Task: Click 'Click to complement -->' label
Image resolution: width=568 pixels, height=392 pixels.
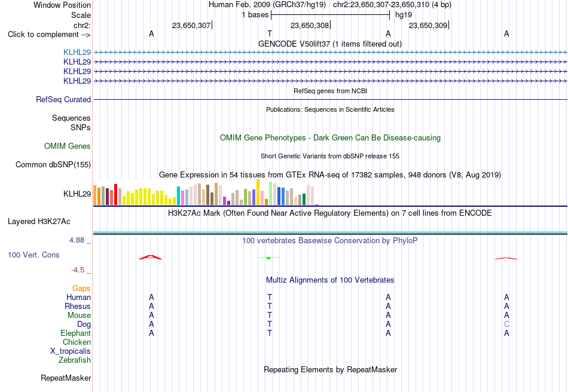Action: pos(49,35)
